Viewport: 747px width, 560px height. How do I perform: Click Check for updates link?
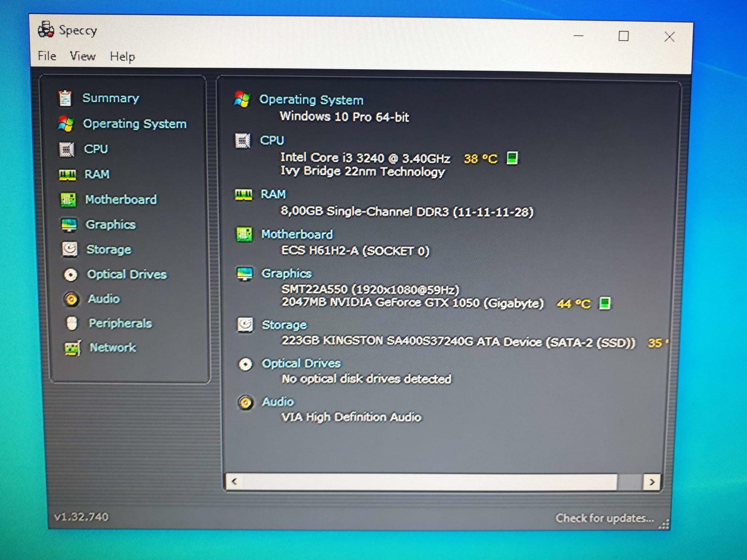point(605,518)
